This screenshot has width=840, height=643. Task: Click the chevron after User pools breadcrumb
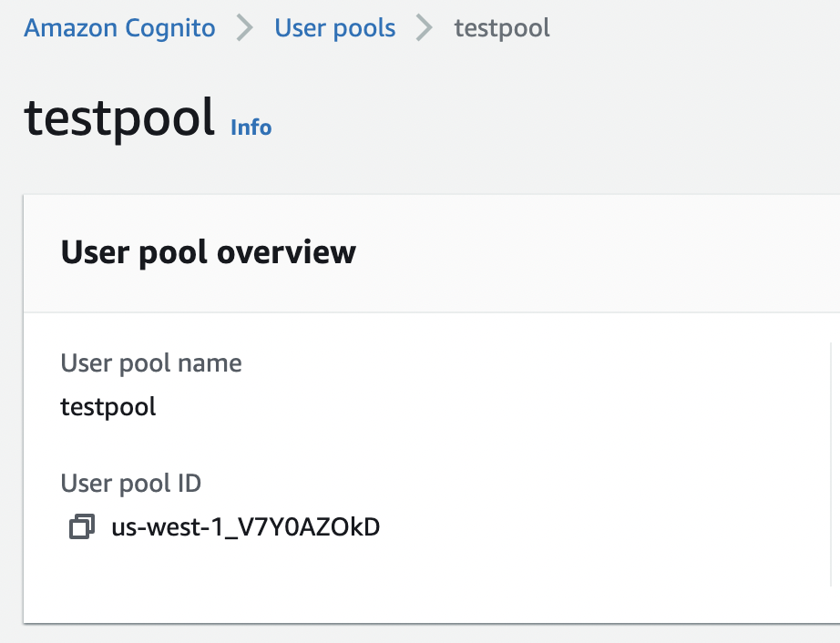pyautogui.click(x=425, y=28)
